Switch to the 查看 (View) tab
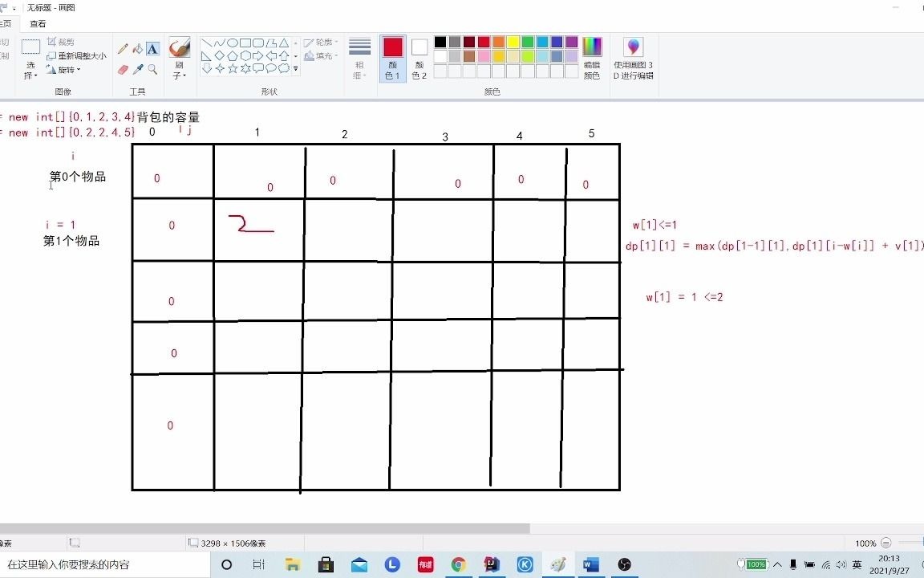Screen dimensions: 924x578 click(37, 23)
